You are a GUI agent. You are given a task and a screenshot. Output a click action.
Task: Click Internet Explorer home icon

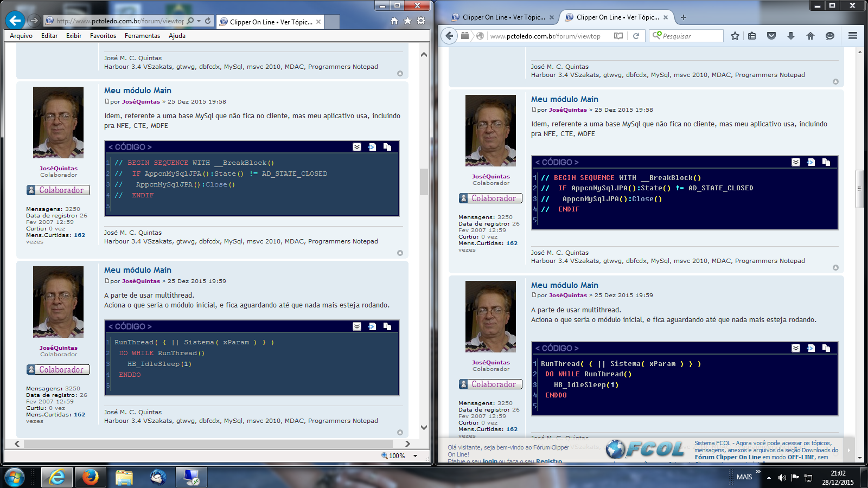click(394, 21)
